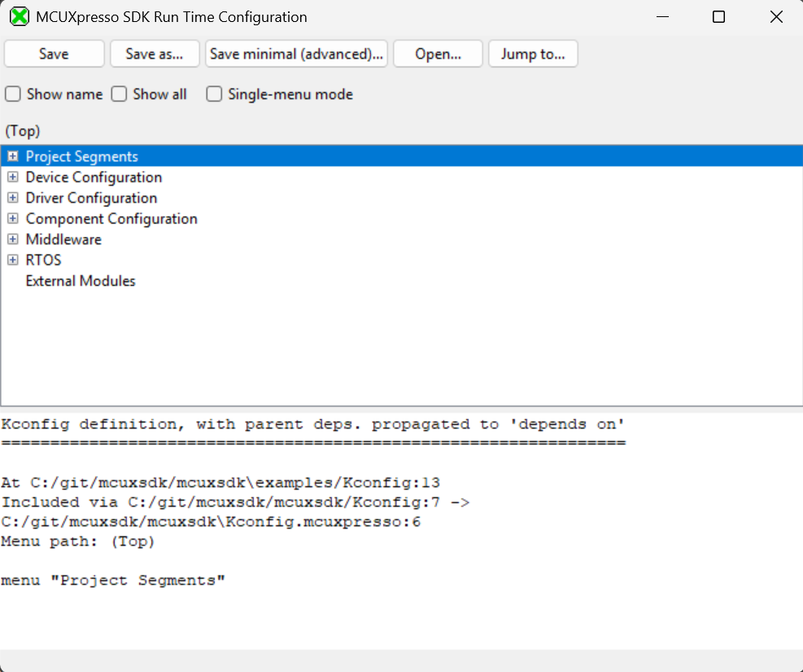Screen dimensions: 803x672
Task: Click Save minimal (advanced)... button
Action: pyautogui.click(x=296, y=55)
